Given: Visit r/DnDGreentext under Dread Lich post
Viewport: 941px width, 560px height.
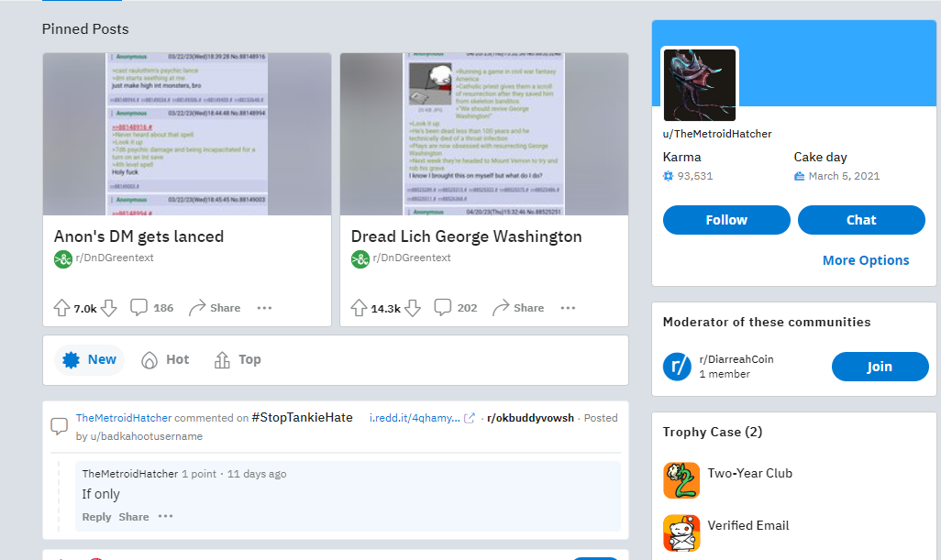Looking at the screenshot, I should (x=412, y=258).
